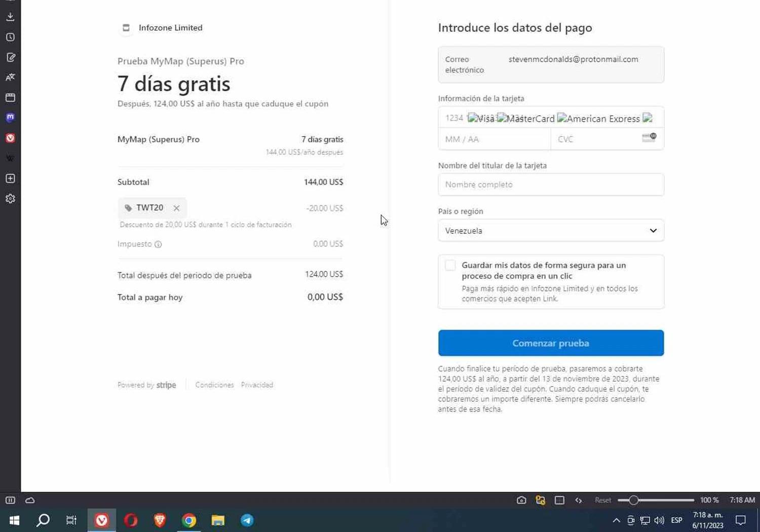This screenshot has width=760, height=532.
Task: Open Task View on the taskbar
Action: tap(71, 520)
